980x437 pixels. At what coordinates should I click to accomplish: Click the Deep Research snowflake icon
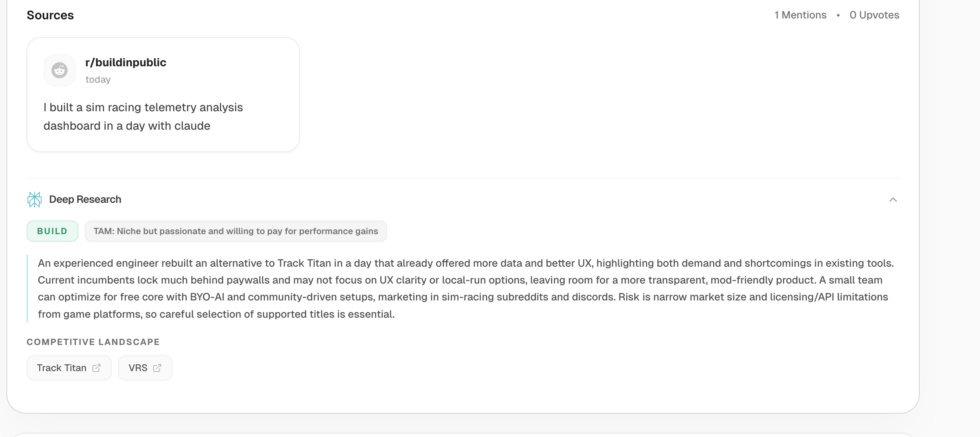tap(35, 199)
